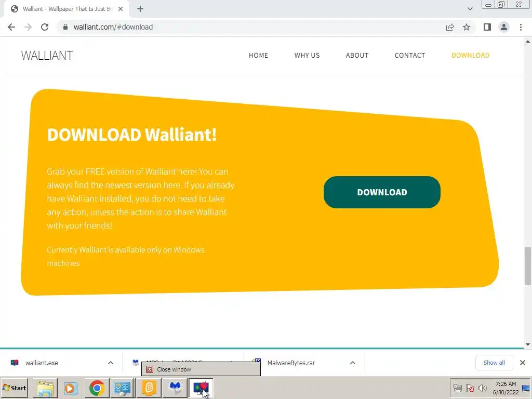Open ABOUT menu item
The height and width of the screenshot is (399, 532).
tap(357, 55)
